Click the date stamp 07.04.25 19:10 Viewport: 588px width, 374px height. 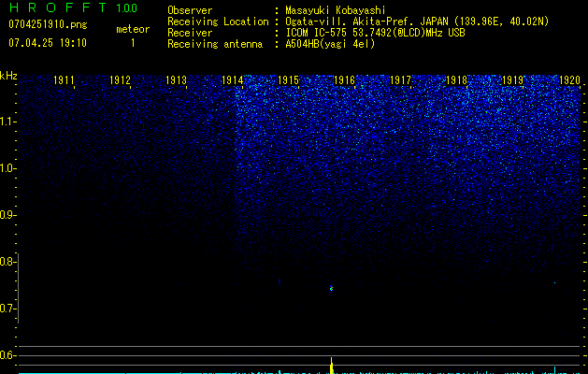coord(48,43)
